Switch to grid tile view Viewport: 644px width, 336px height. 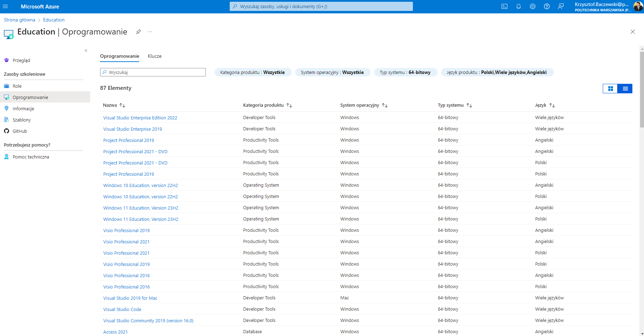(610, 88)
